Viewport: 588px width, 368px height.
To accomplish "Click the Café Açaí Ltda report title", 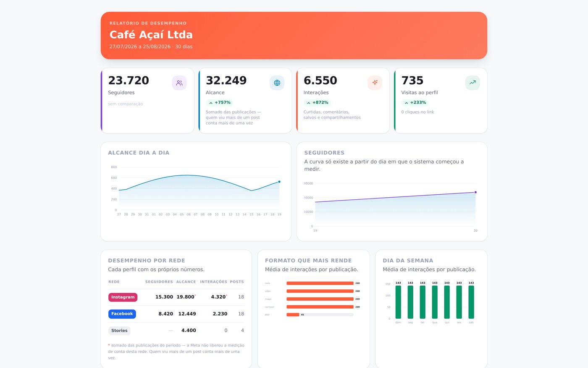I will [151, 34].
